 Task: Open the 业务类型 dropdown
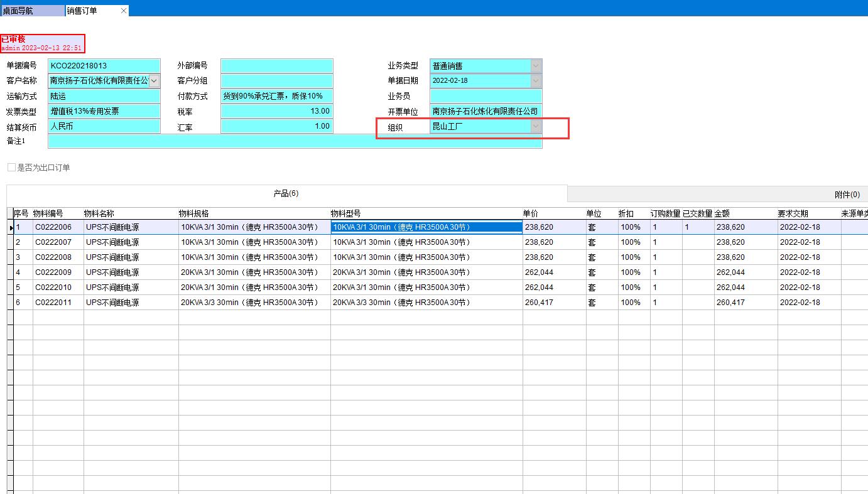(535, 66)
